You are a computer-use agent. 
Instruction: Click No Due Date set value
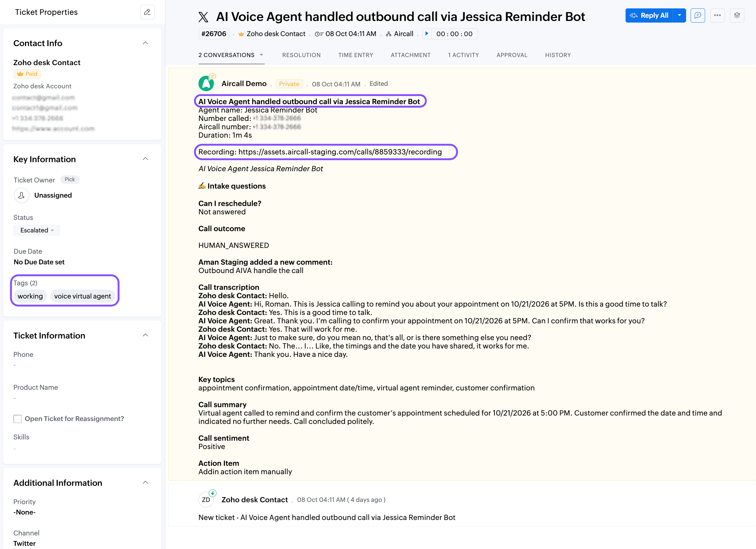click(x=39, y=262)
